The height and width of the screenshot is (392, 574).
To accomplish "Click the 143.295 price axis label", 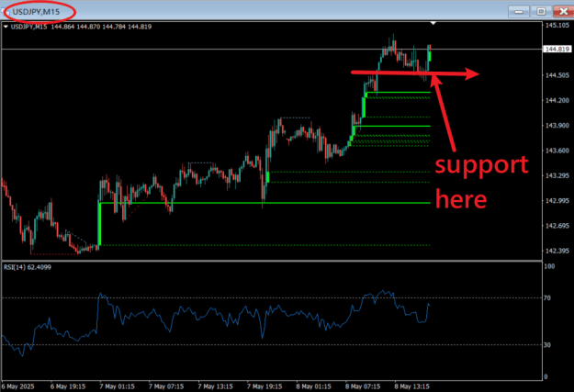I will pyautogui.click(x=557, y=175).
